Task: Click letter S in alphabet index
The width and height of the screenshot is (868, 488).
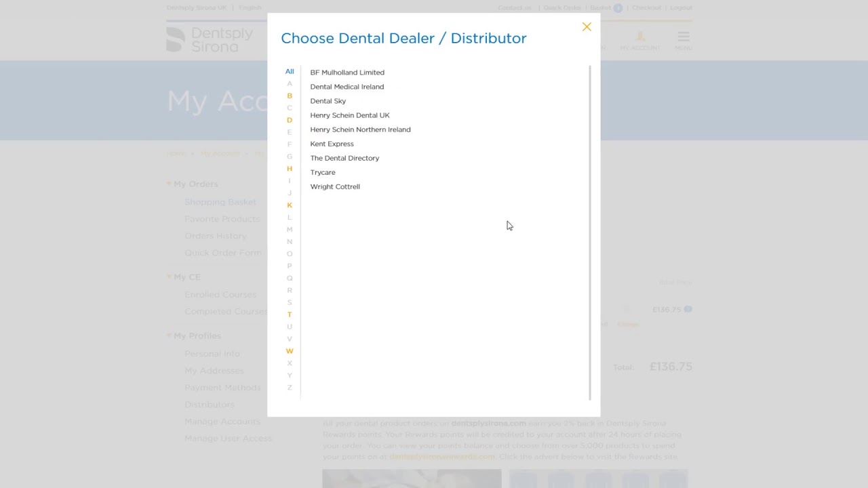Action: tap(290, 302)
